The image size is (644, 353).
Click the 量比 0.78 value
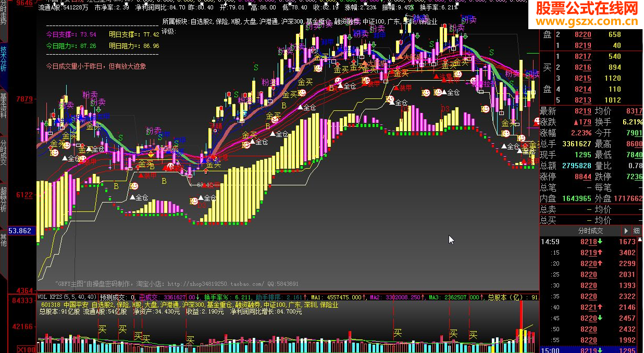(635, 166)
